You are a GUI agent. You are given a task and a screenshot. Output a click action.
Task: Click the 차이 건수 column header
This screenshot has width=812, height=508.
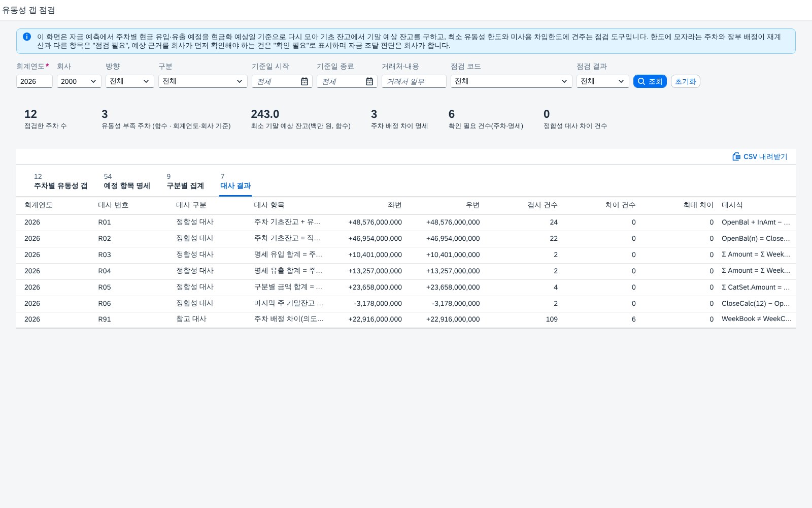pos(620,205)
